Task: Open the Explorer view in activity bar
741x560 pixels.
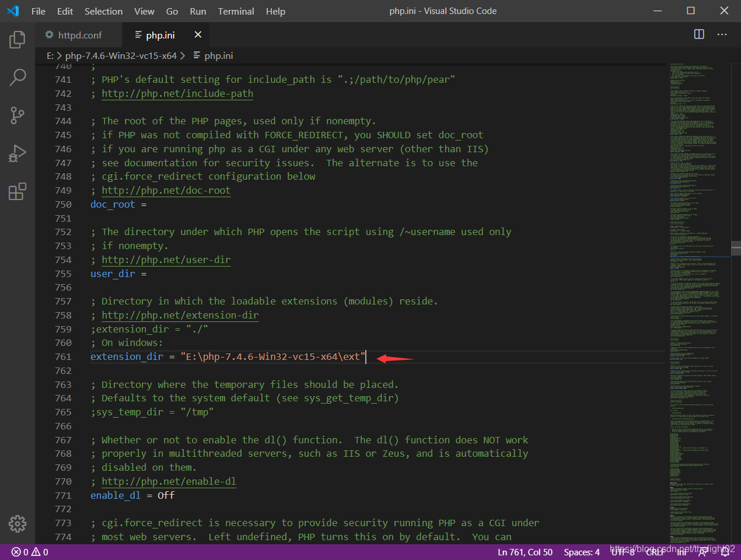Action: pos(18,40)
